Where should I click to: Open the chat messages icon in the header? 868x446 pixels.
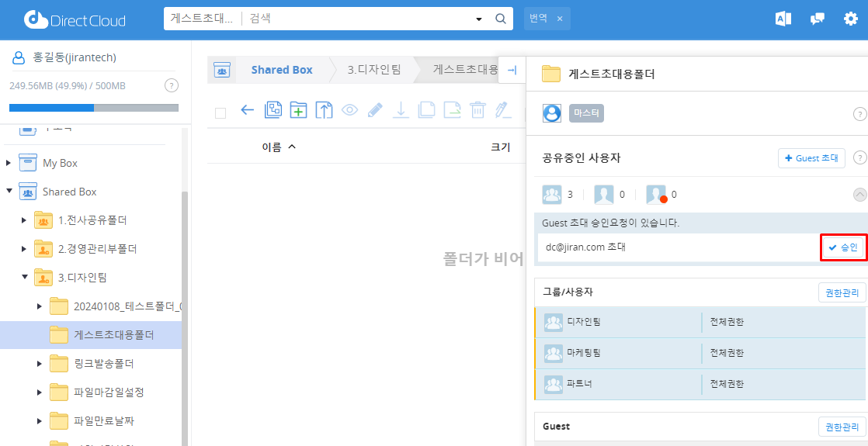tap(817, 19)
